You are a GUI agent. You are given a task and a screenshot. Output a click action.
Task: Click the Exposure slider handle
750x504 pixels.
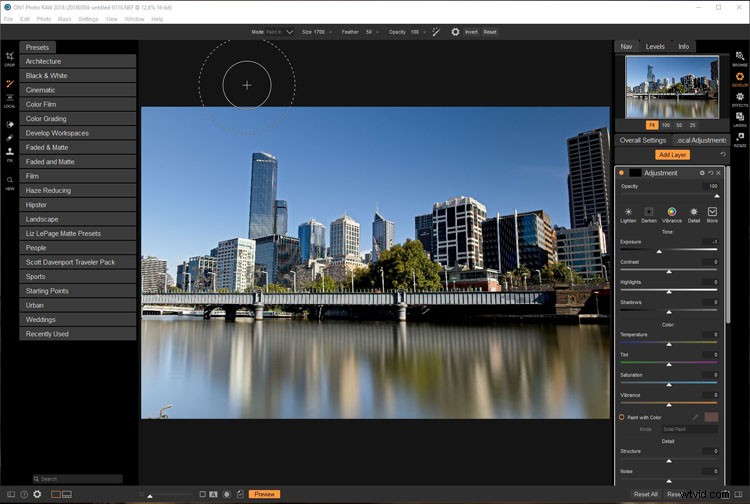click(659, 252)
